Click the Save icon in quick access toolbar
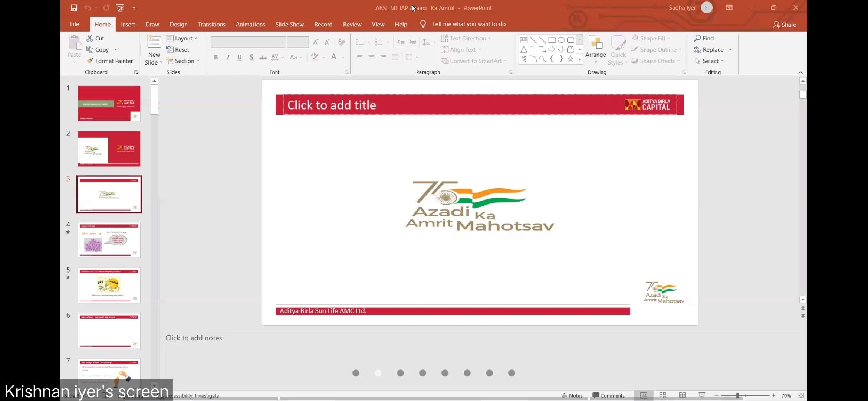 [x=74, y=8]
